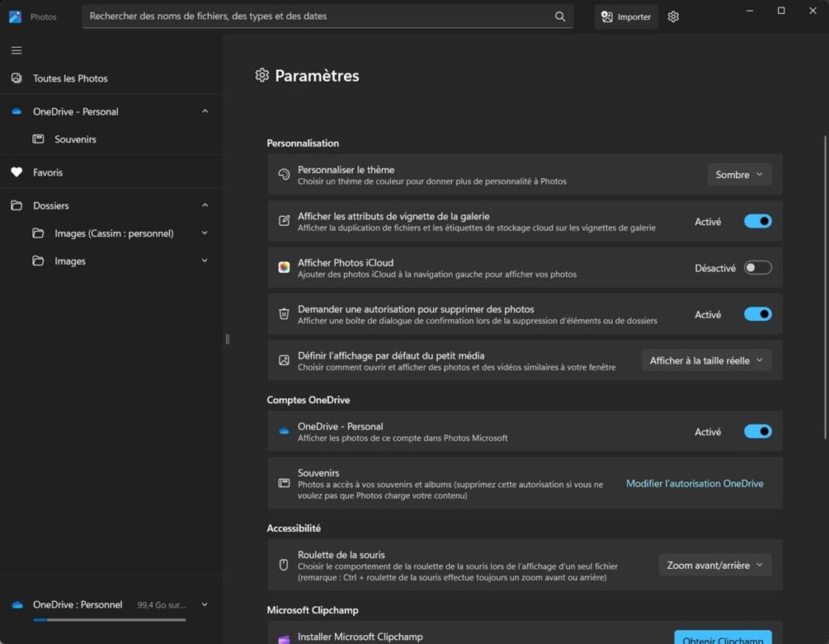Turn off delete confirmation permission toggle
Screen dimensions: 829x644
pos(758,314)
